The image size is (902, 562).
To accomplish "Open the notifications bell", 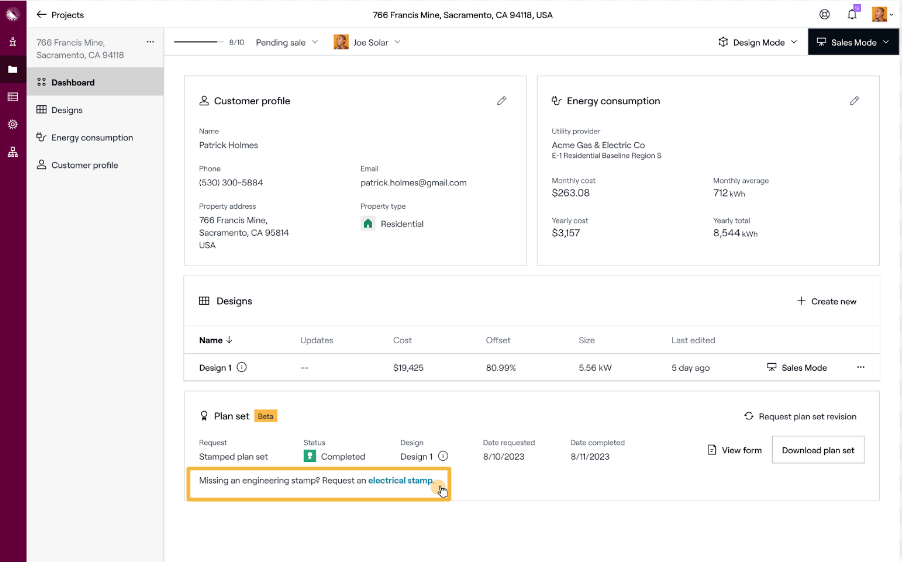I will coord(852,15).
